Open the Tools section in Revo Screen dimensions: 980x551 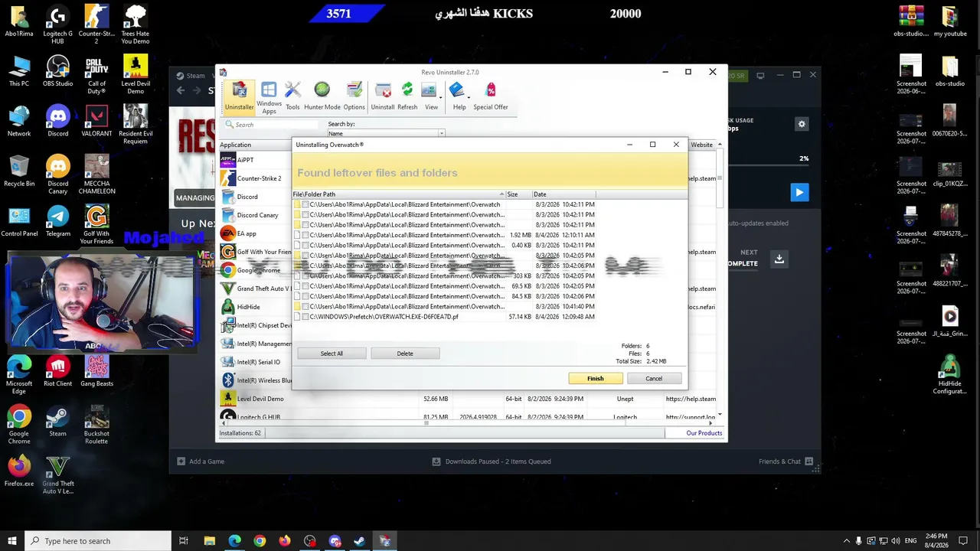pos(292,96)
